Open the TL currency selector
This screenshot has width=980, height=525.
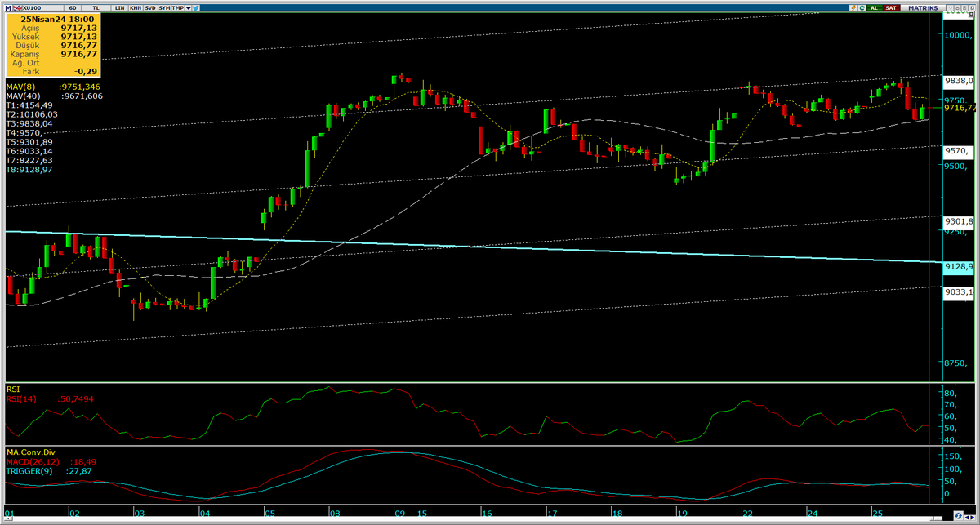[x=96, y=8]
